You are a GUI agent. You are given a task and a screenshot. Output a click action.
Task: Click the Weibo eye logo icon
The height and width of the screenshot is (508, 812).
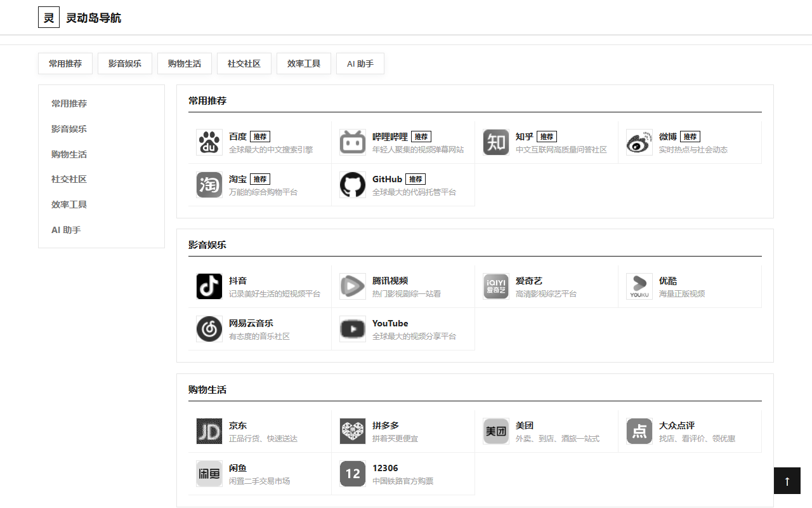tap(639, 142)
